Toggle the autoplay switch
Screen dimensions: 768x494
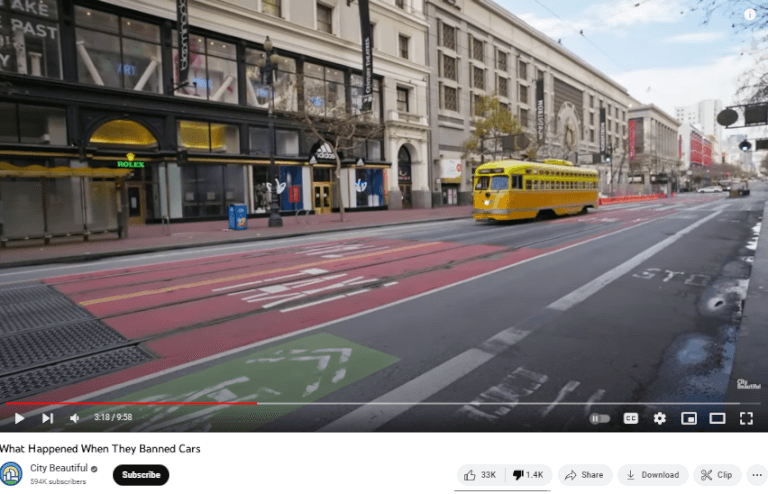(600, 419)
